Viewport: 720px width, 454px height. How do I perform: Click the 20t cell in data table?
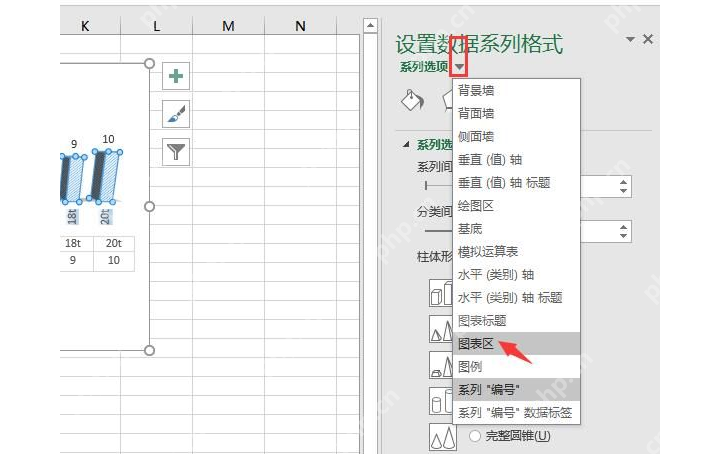pos(113,243)
